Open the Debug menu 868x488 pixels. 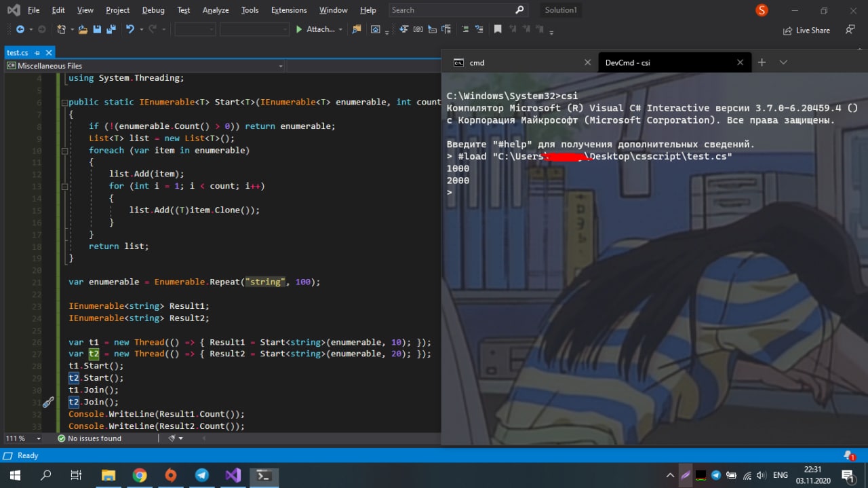[153, 10]
